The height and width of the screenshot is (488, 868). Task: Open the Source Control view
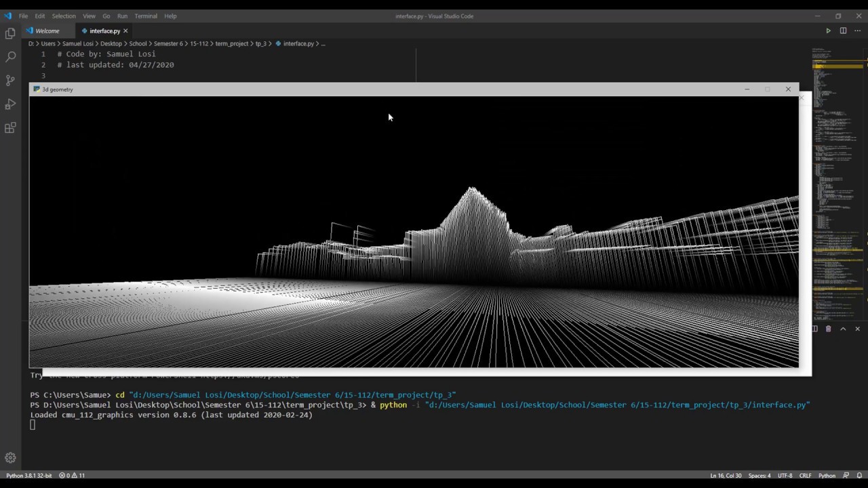tap(10, 81)
